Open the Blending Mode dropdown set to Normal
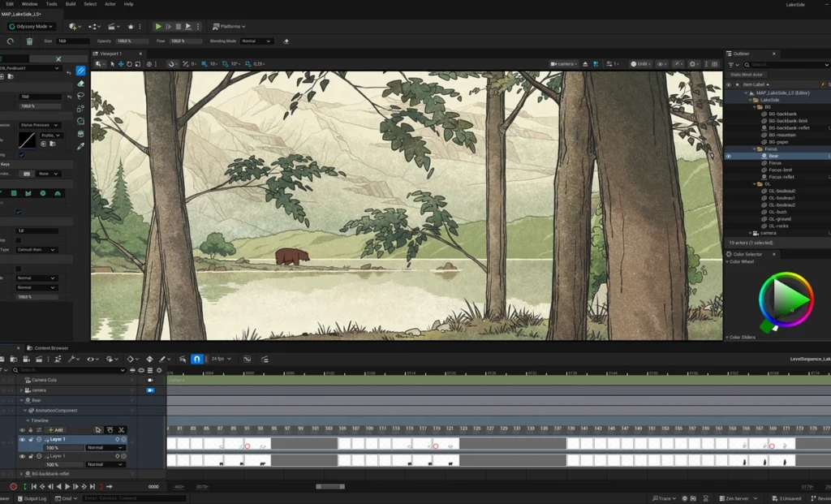The image size is (831, 504). [256, 41]
